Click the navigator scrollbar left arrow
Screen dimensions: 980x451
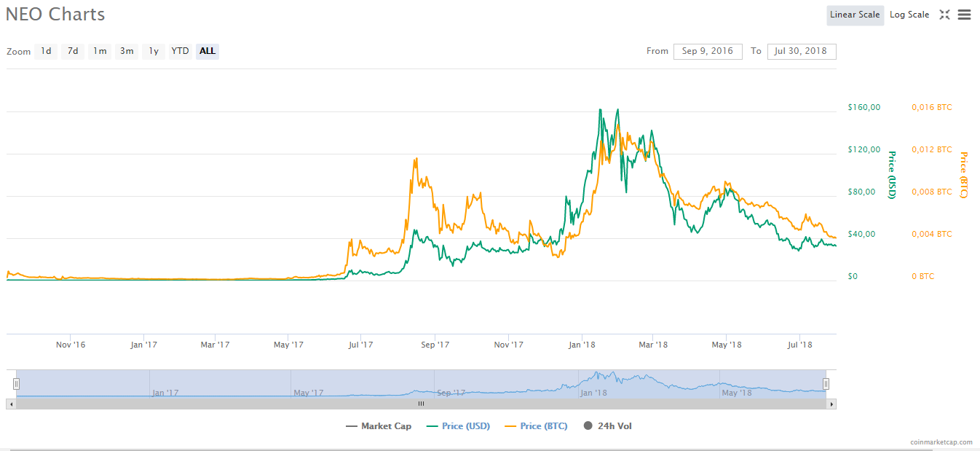(11, 404)
